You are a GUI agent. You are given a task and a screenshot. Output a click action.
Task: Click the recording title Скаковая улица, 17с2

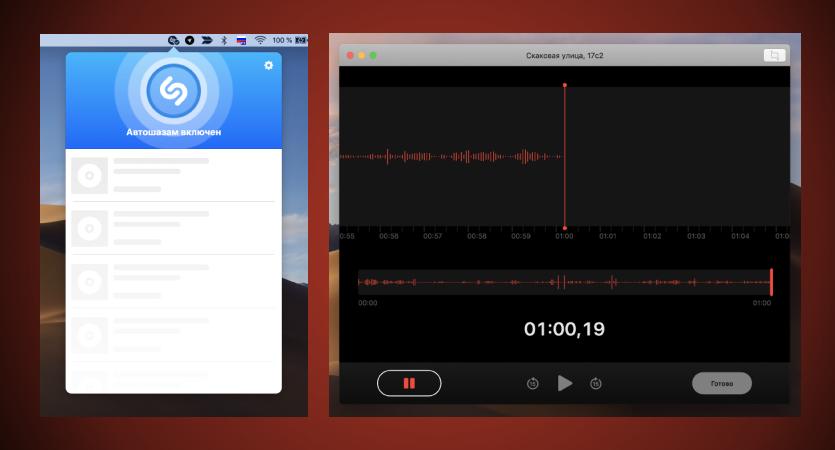click(564, 55)
